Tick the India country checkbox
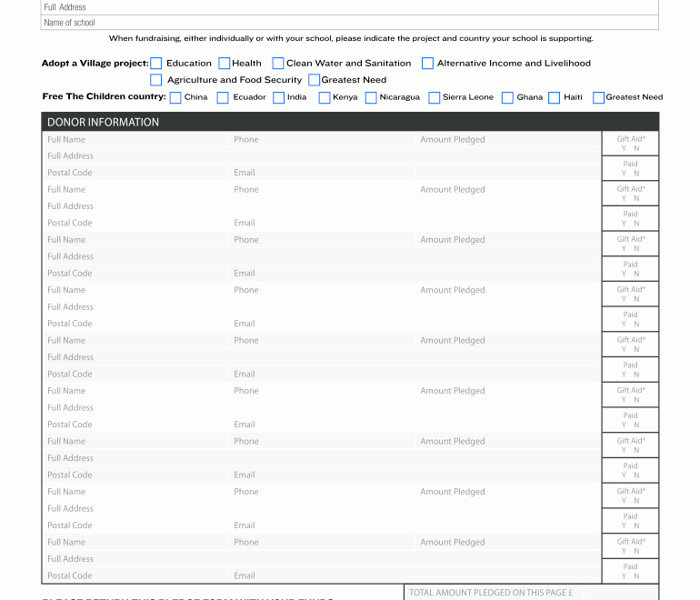 pos(278,98)
